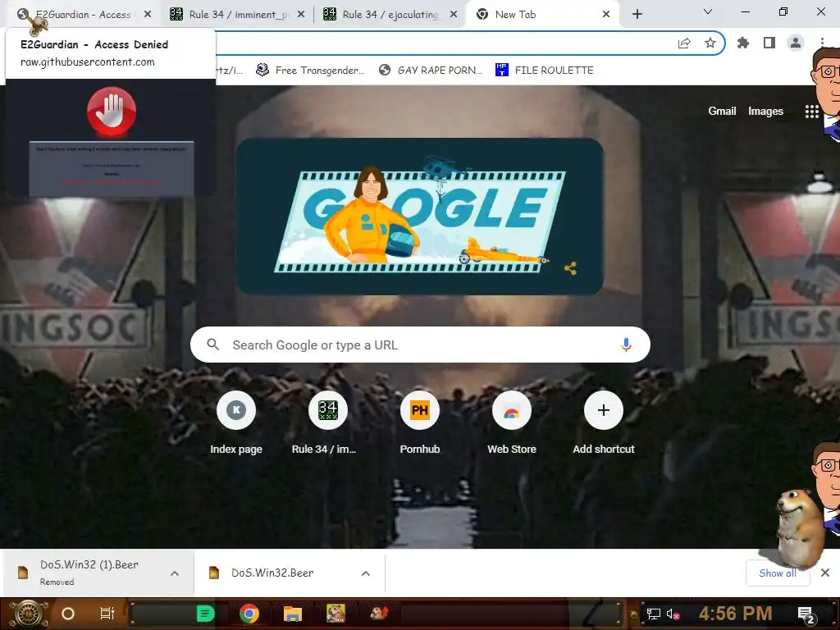Viewport: 840px width, 630px height.
Task: Open the taskbar app with the 'Box' animal icon
Action: [336, 614]
